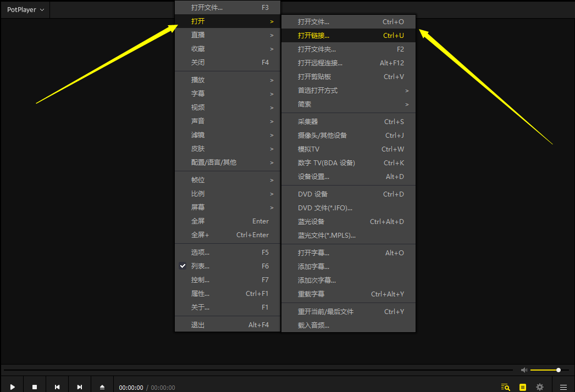Toggle the yellow playlist panel icon
575x392 pixels.
point(523,387)
